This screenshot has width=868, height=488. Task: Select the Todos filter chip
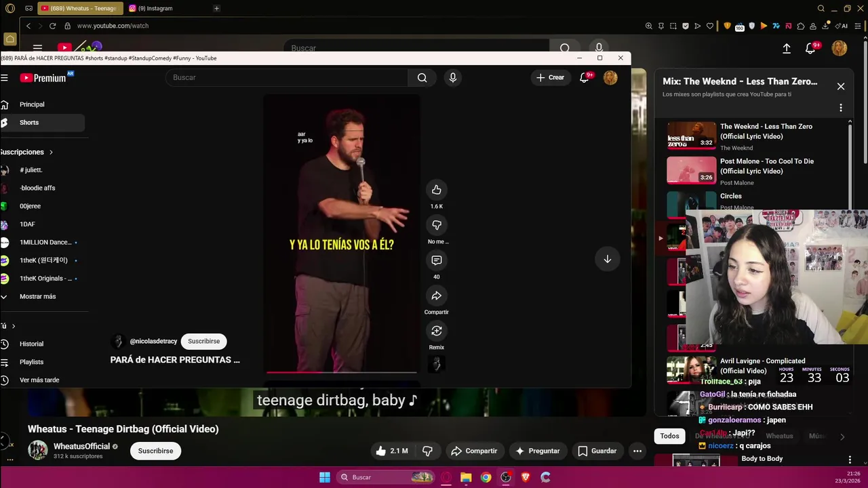[x=670, y=436]
